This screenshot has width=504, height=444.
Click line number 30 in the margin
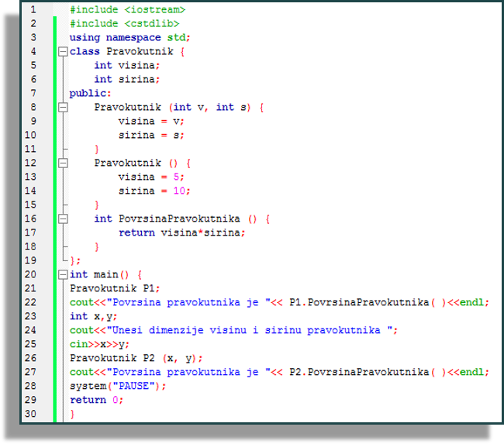pyautogui.click(x=31, y=414)
